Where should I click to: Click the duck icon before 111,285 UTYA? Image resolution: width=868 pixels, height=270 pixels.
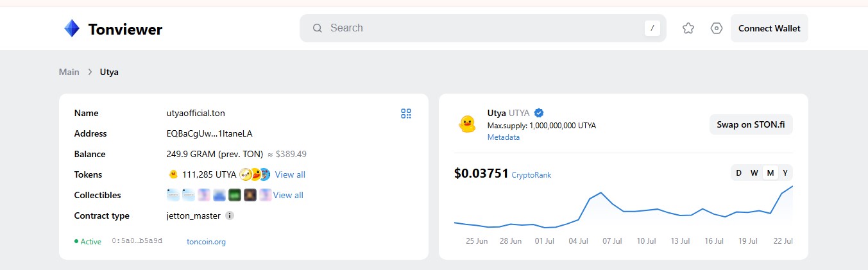click(173, 174)
